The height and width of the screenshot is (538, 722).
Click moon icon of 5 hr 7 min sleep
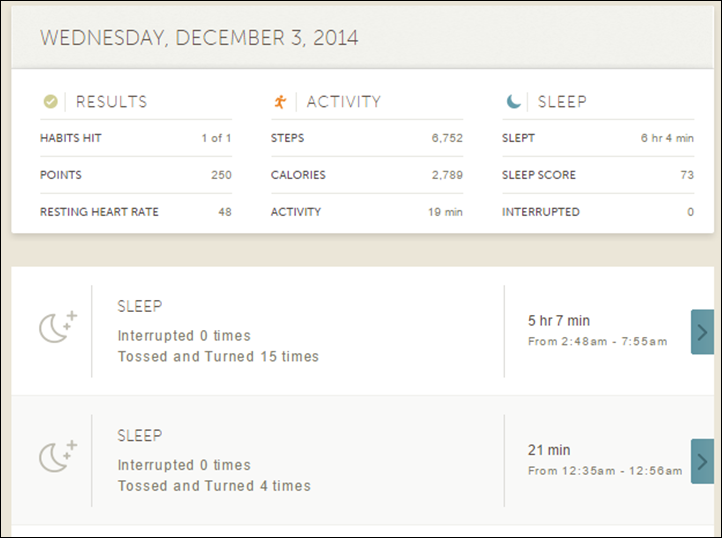click(58, 327)
